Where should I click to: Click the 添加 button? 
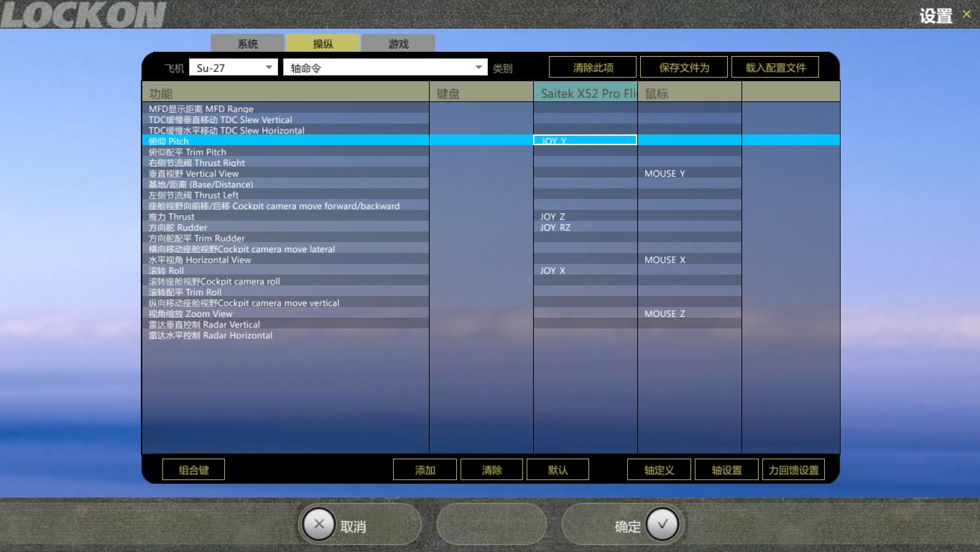click(x=425, y=469)
